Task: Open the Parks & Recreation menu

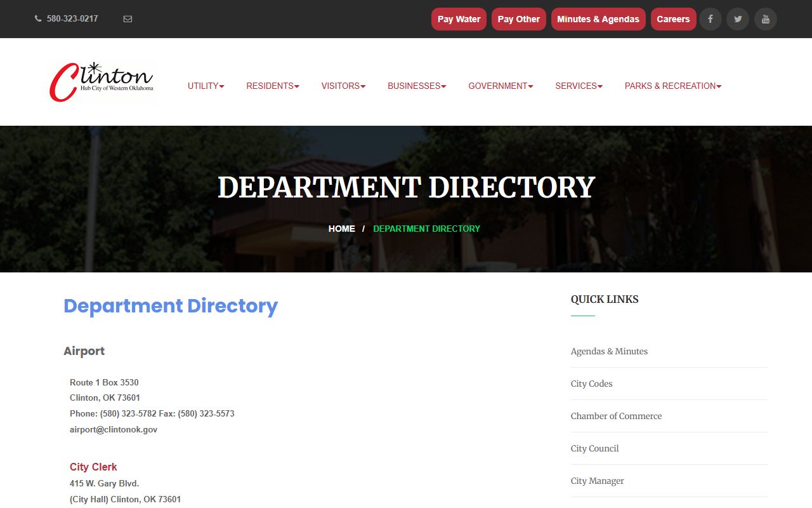Action: (673, 86)
